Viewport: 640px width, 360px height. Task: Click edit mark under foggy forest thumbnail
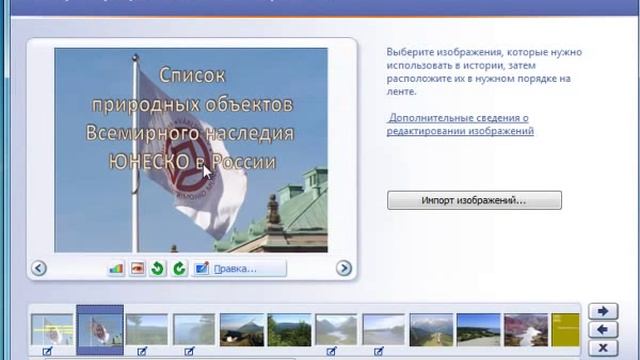coord(142,351)
